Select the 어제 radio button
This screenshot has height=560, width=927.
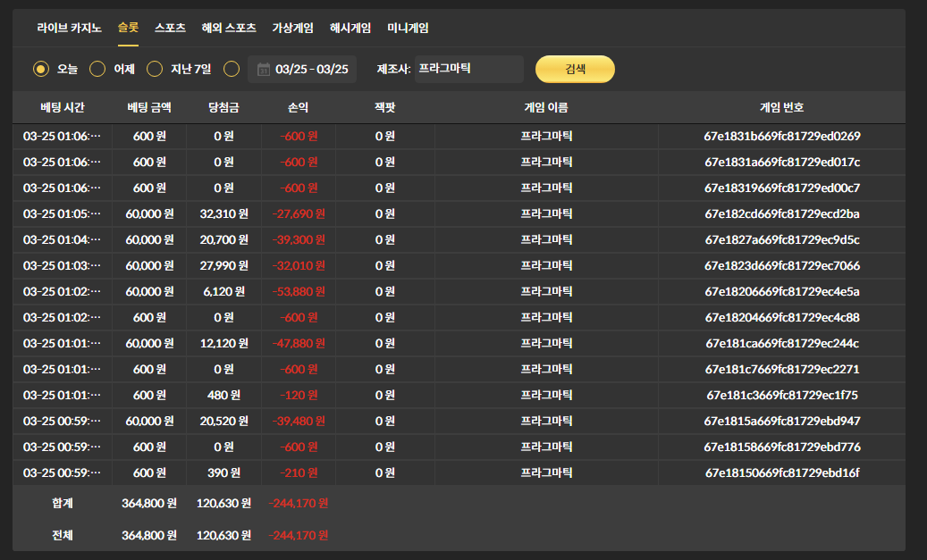pos(98,69)
